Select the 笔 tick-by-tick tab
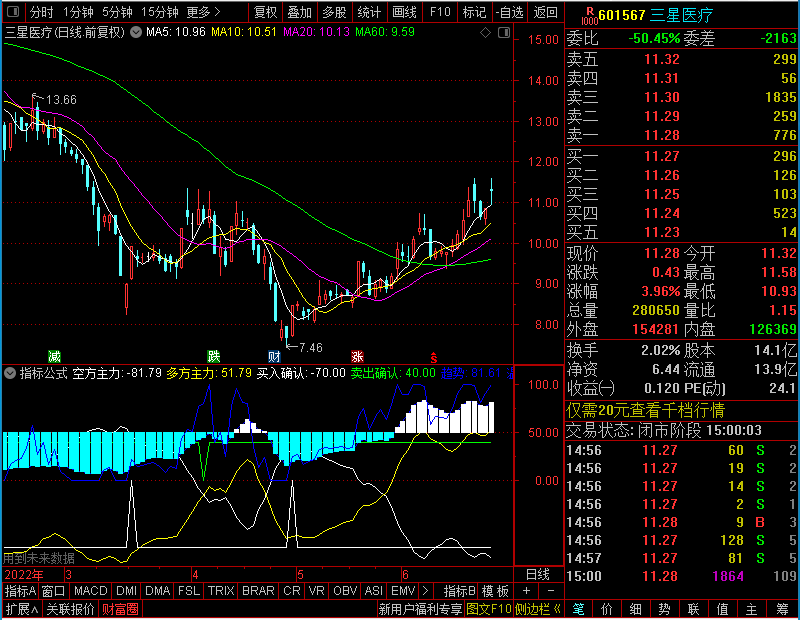Viewport: 800px width, 620px height. coord(578,609)
